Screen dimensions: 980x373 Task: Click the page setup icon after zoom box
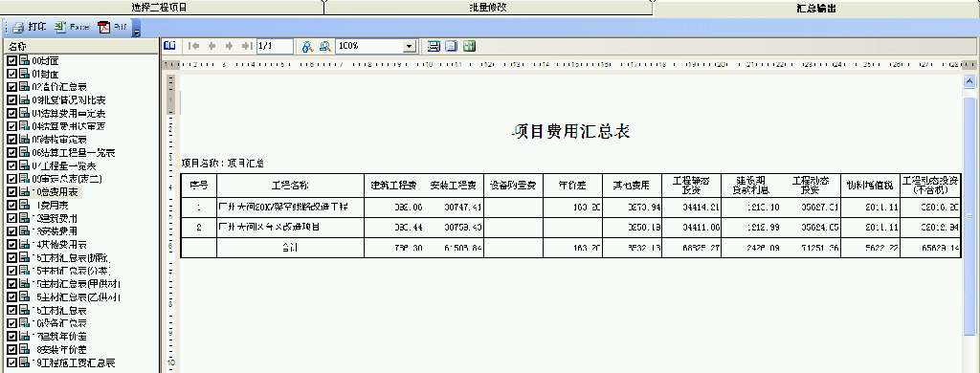[434, 46]
